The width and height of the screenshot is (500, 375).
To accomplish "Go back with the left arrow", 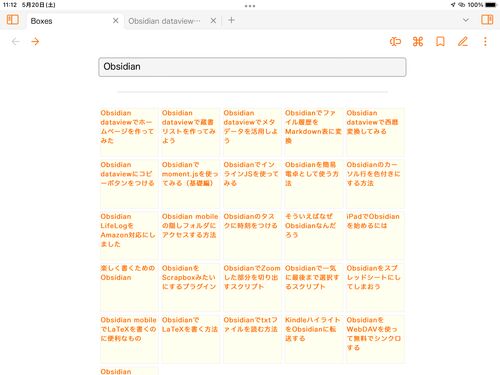I will [x=15, y=42].
